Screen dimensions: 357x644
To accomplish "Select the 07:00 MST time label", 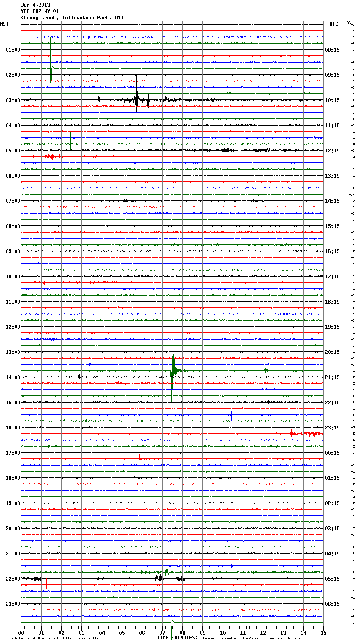I will pos(13,201).
